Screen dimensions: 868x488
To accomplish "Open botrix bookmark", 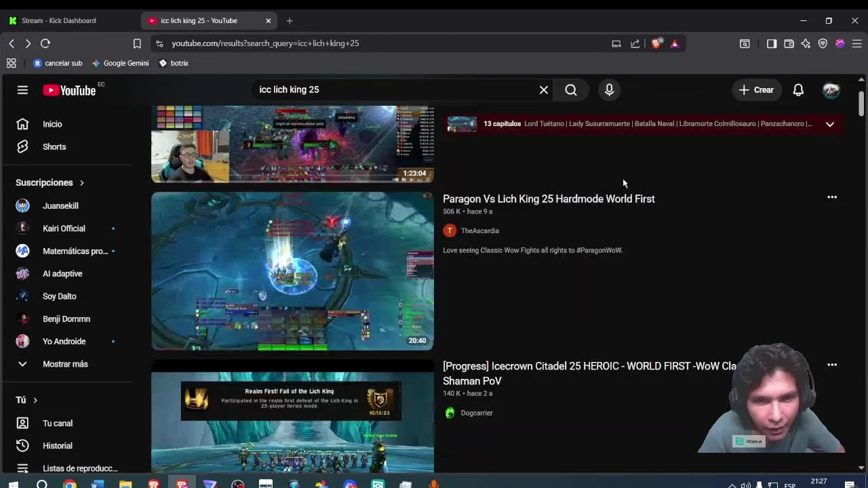I will coord(174,63).
